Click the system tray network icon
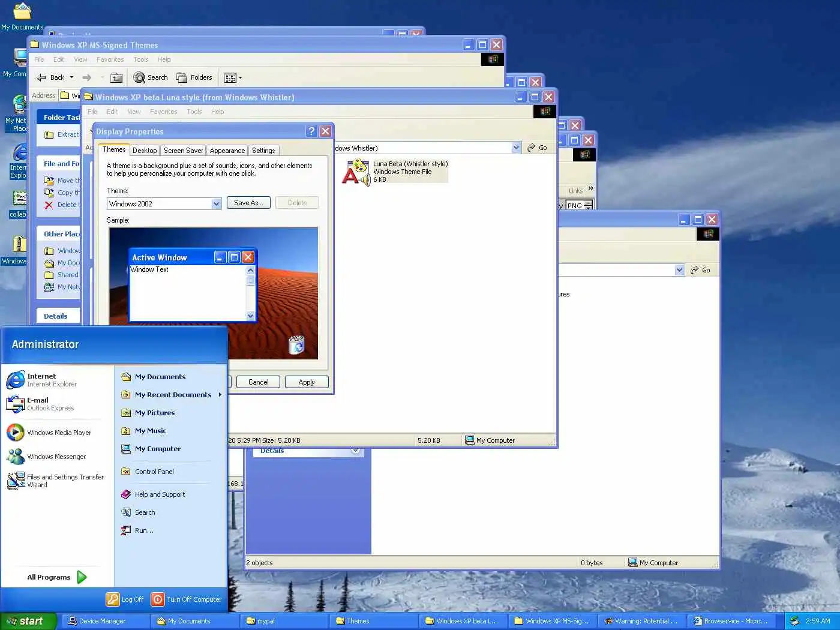The image size is (840, 630). click(795, 621)
